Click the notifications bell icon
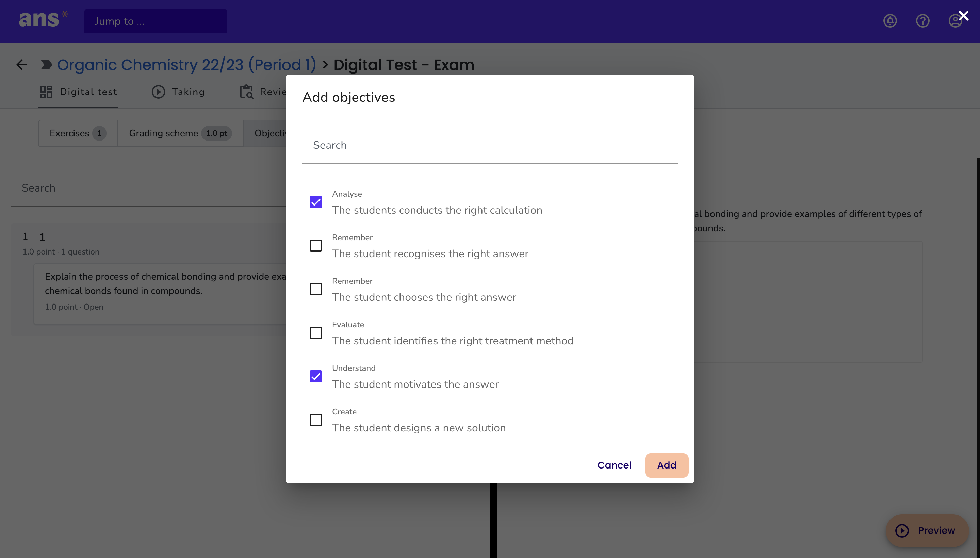The height and width of the screenshot is (558, 980). point(890,21)
